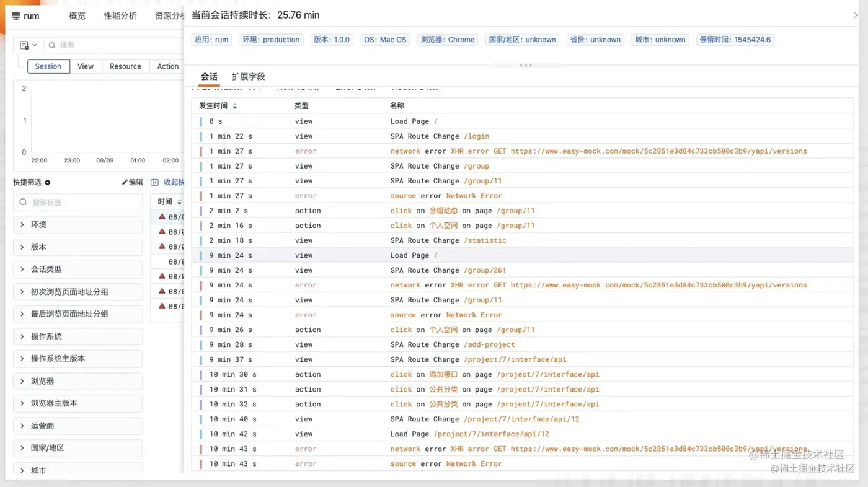Select row SPA Route Change /login

pyautogui.click(x=522, y=136)
